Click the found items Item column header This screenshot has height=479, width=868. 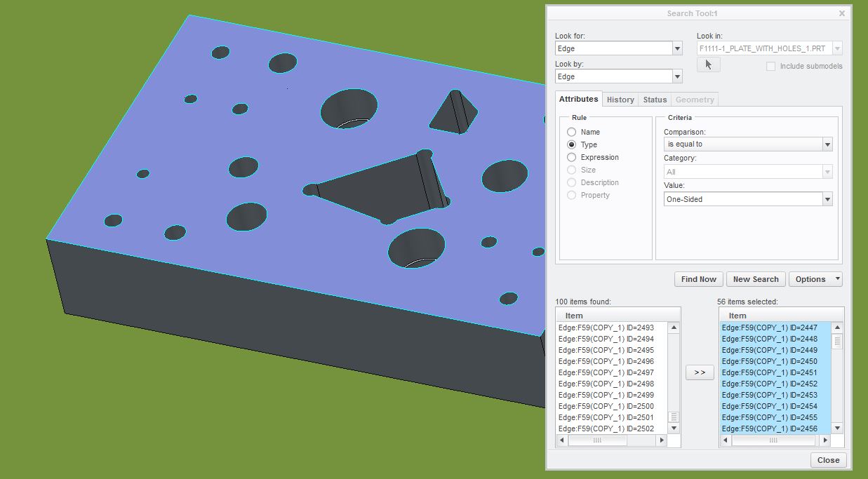pyautogui.click(x=617, y=316)
